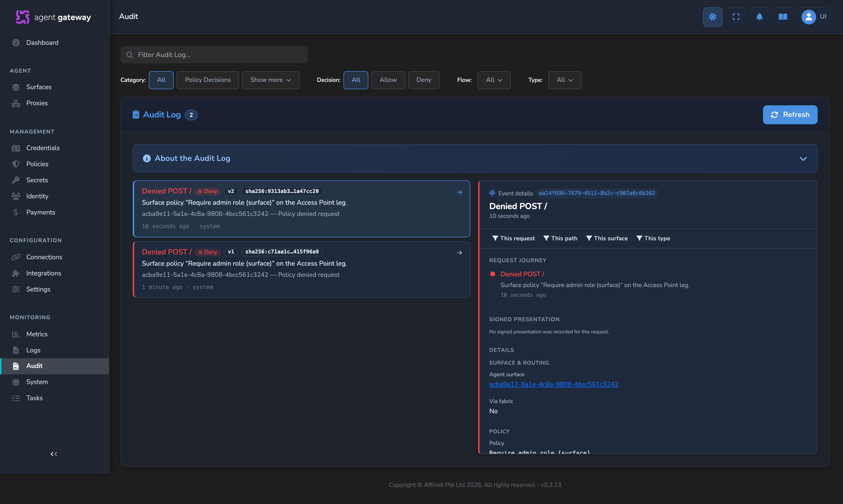
Task: Filter decisions by Deny
Action: pos(423,80)
